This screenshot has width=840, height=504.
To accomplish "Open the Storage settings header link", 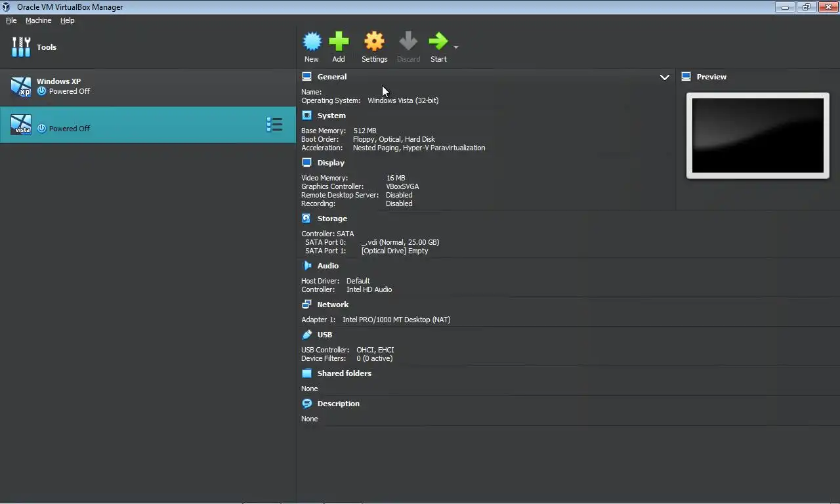I will pyautogui.click(x=332, y=219).
